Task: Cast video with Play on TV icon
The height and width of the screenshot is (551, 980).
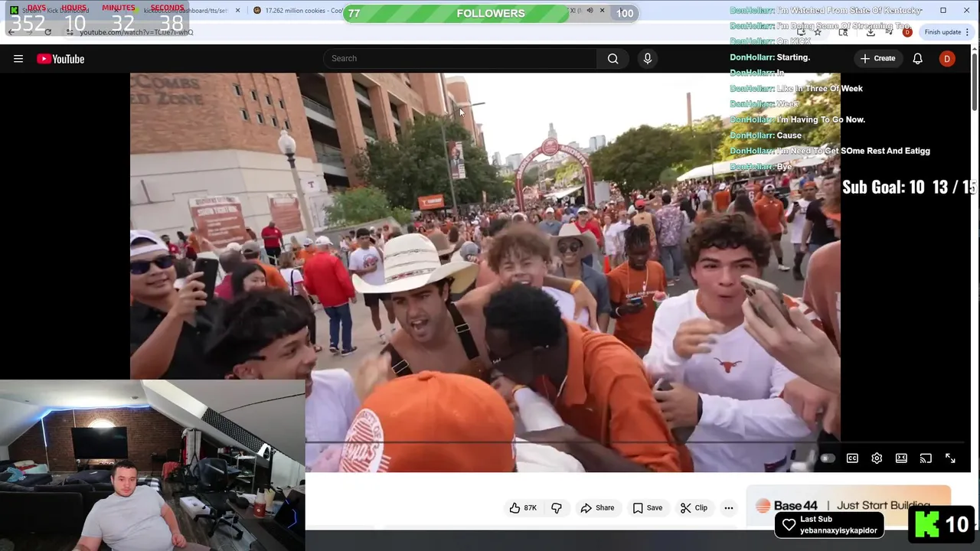Action: tap(926, 458)
